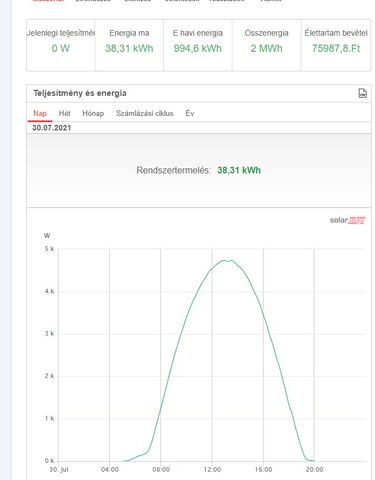Click the 20:00 x-axis label
Image resolution: width=375 pixels, height=480 pixels.
coord(315,470)
